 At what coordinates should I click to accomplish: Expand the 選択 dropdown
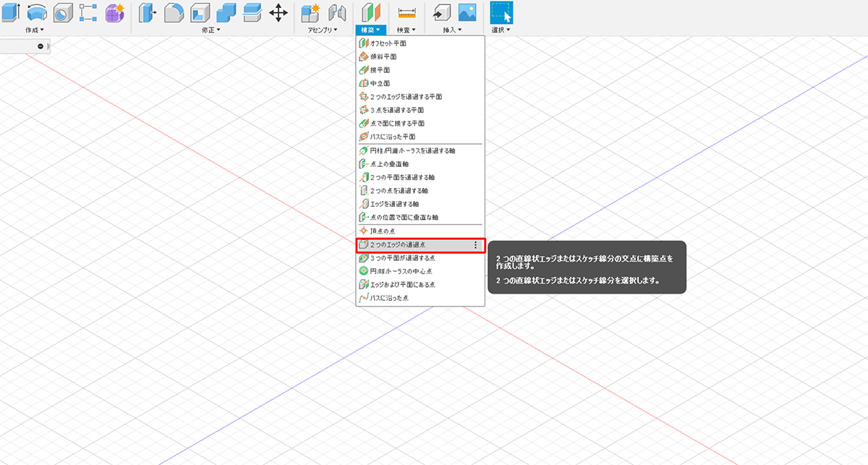501,30
